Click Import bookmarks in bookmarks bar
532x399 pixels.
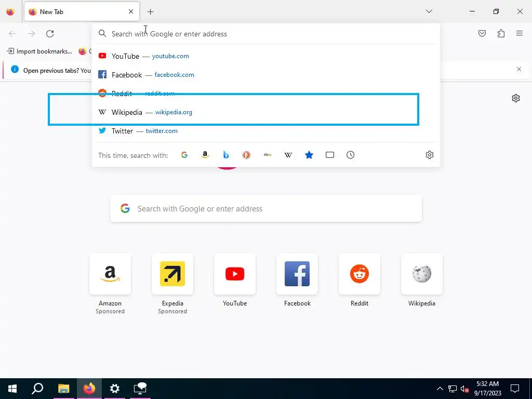(39, 51)
